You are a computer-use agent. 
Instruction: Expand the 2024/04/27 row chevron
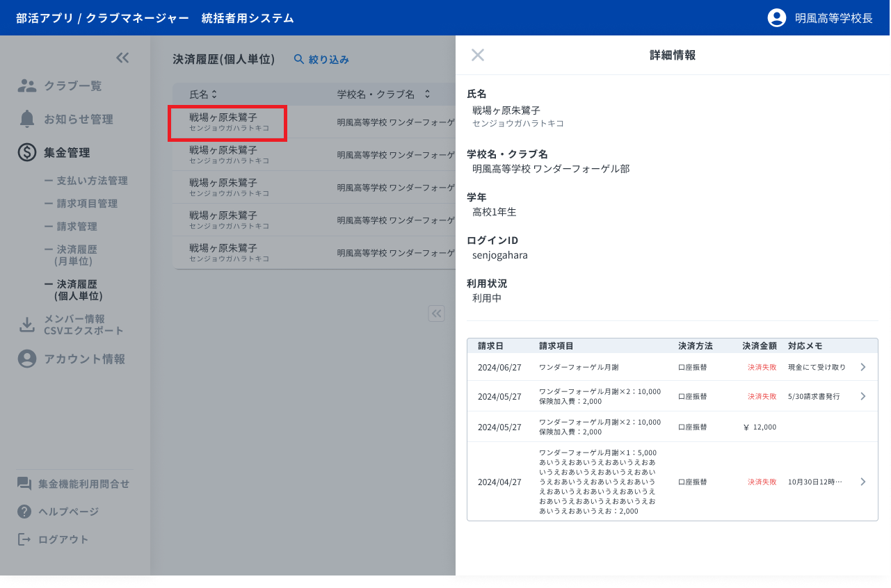(x=863, y=482)
